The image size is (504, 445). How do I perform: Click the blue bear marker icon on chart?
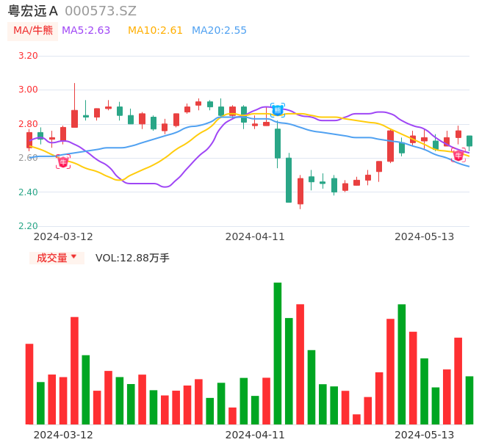(278, 110)
